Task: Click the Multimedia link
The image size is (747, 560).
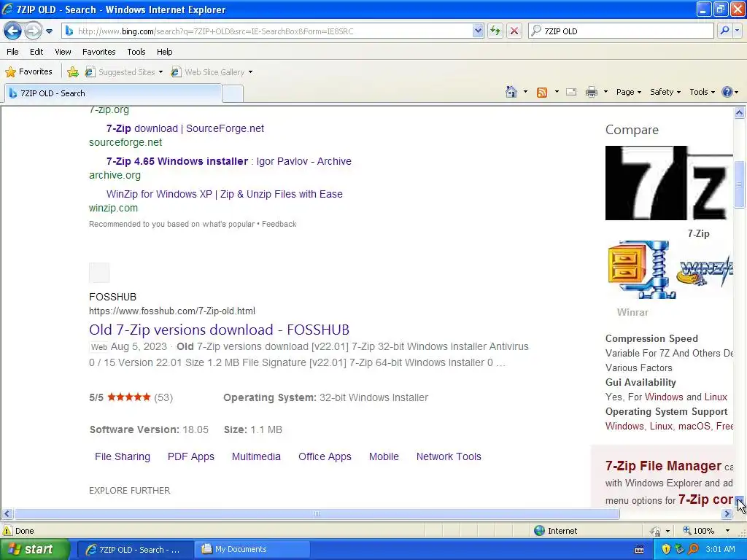Action: click(256, 456)
